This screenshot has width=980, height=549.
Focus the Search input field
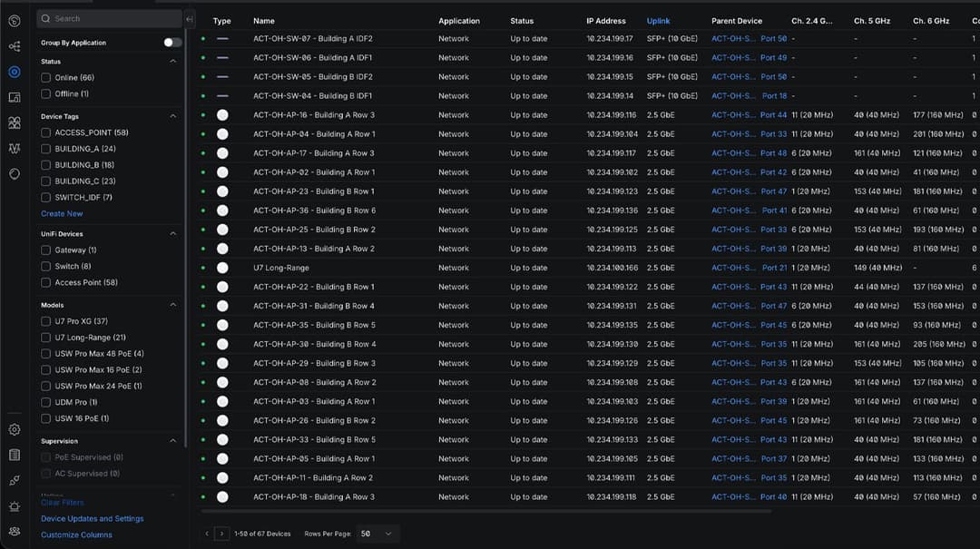(x=110, y=19)
